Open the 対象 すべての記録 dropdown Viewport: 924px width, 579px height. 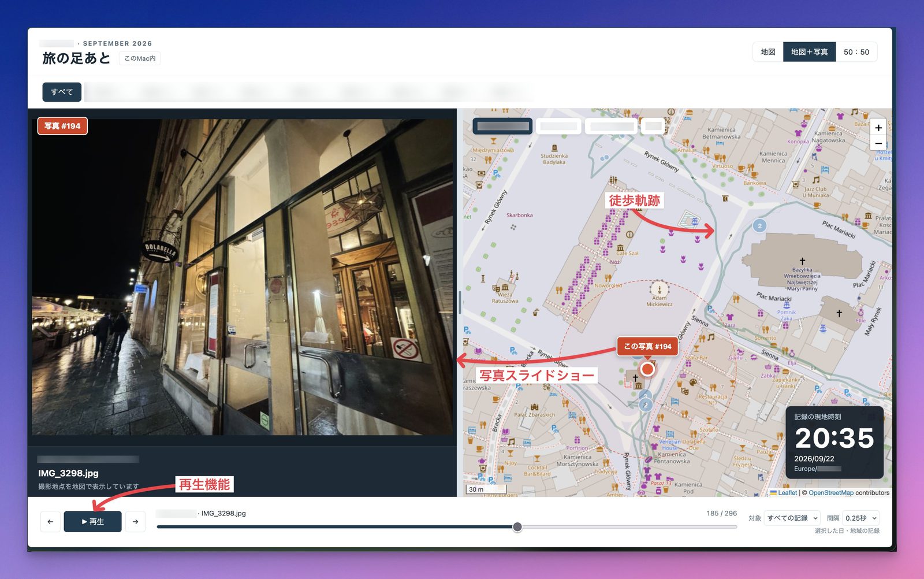[x=792, y=518]
